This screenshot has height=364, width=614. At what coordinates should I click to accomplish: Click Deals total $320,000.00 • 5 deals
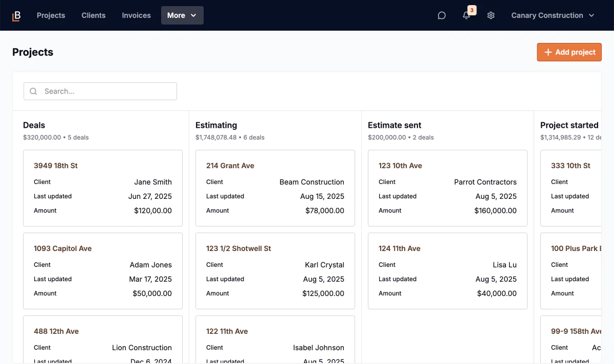pyautogui.click(x=56, y=138)
